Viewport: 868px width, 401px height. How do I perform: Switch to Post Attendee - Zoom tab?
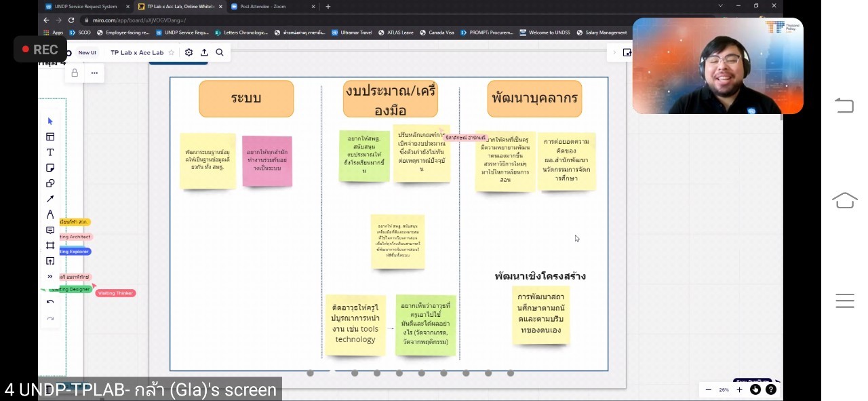(x=273, y=6)
